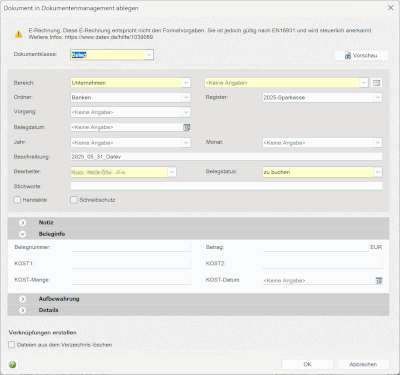Click the Belegdatum input field
This screenshot has width=400, height=375.
click(x=127, y=127)
